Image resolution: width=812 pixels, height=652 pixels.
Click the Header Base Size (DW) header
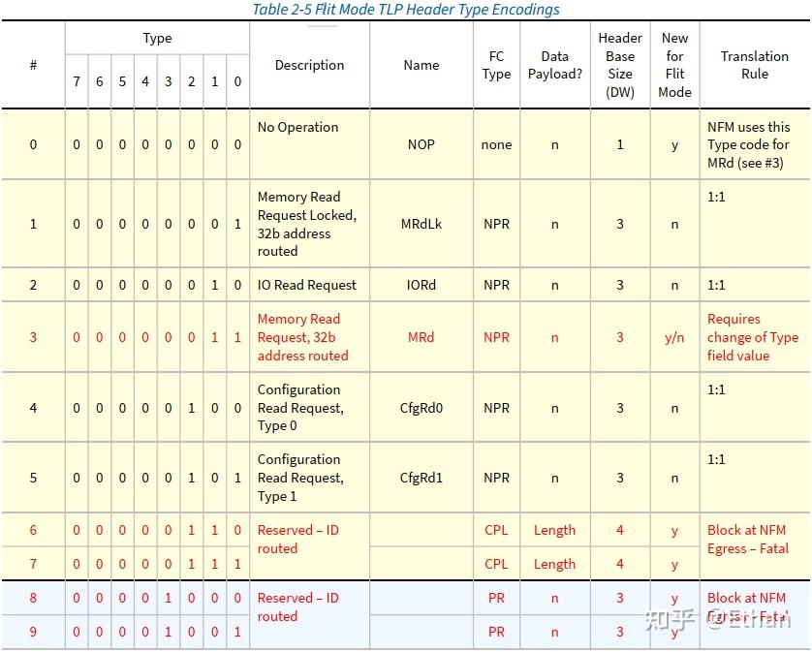(620, 65)
